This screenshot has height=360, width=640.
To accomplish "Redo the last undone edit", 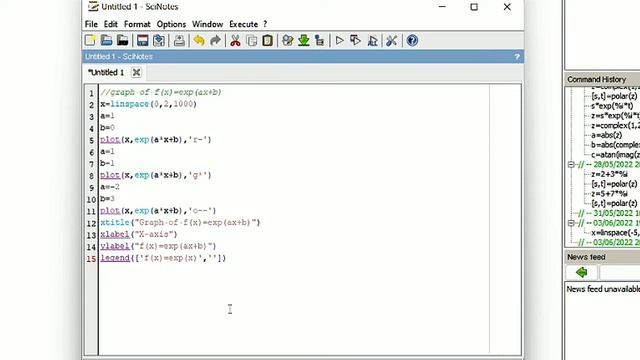I will (215, 40).
